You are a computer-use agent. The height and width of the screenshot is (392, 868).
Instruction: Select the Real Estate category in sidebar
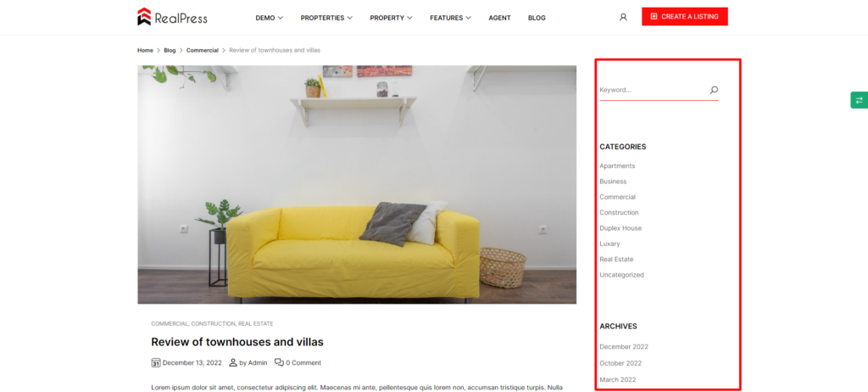616,259
